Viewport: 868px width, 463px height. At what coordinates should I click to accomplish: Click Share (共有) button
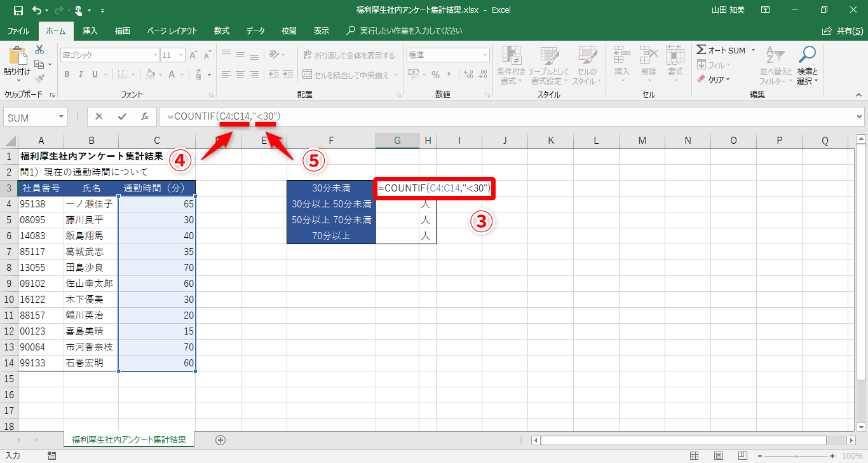coord(843,31)
